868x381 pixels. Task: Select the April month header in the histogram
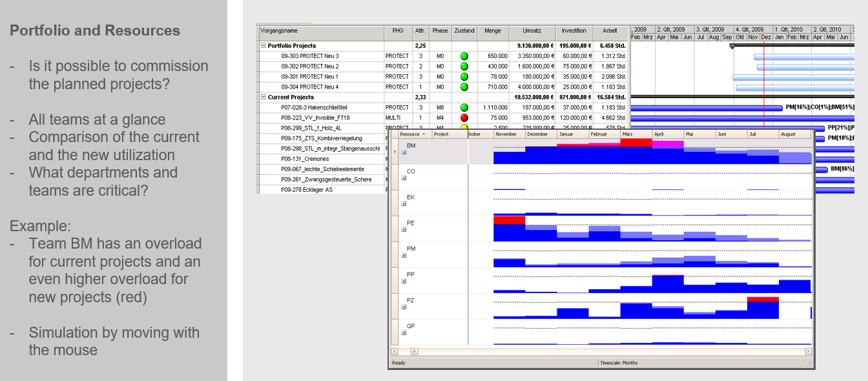[659, 134]
